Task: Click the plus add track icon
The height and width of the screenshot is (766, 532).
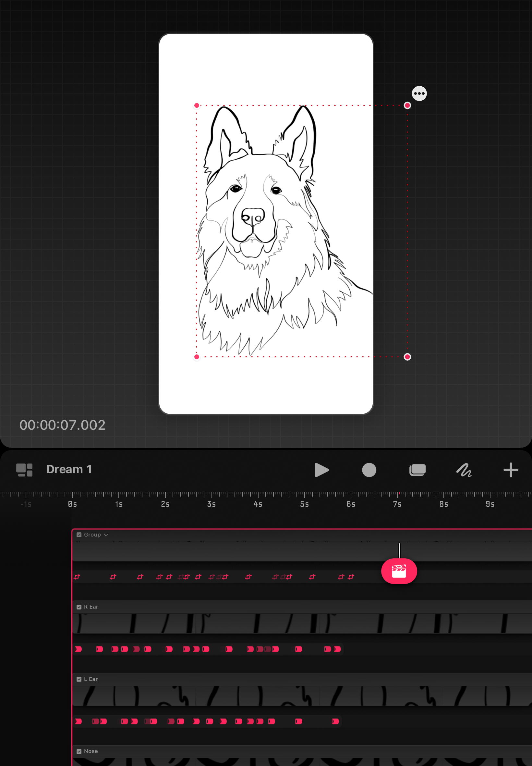Action: (511, 470)
